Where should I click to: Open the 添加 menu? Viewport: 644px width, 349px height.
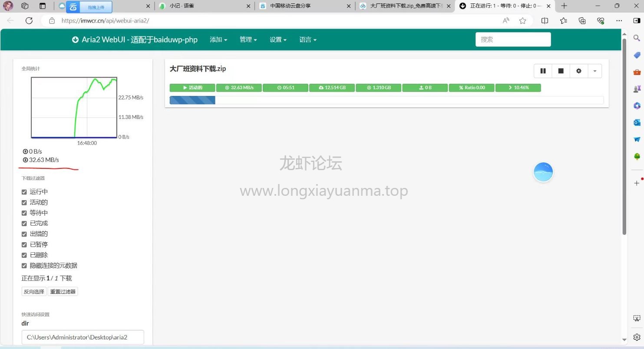218,40
